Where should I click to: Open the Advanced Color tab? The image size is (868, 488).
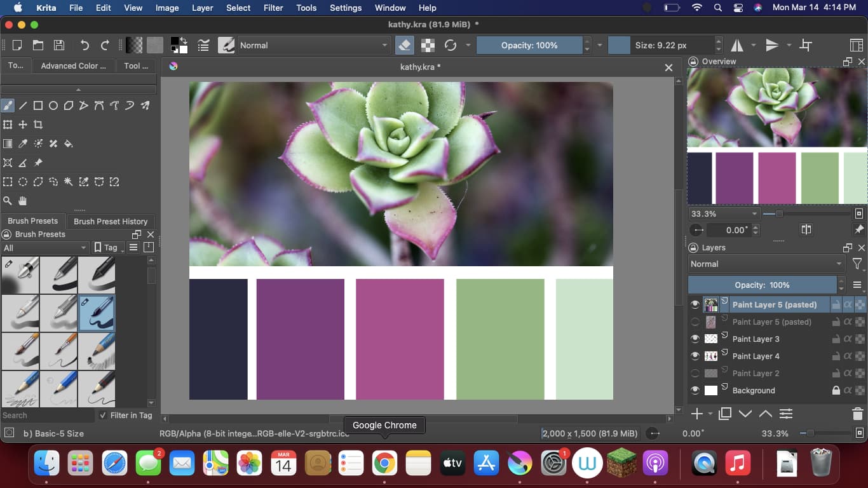point(73,65)
